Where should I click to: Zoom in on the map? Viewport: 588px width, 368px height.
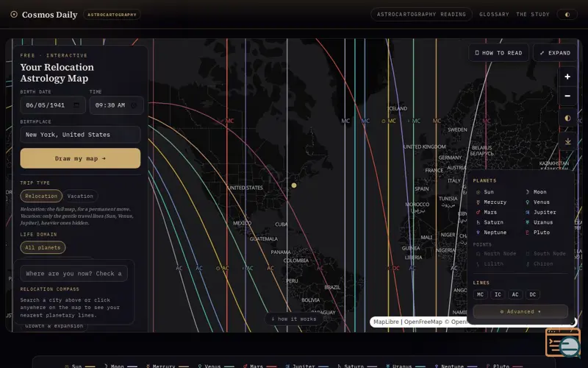point(567,77)
